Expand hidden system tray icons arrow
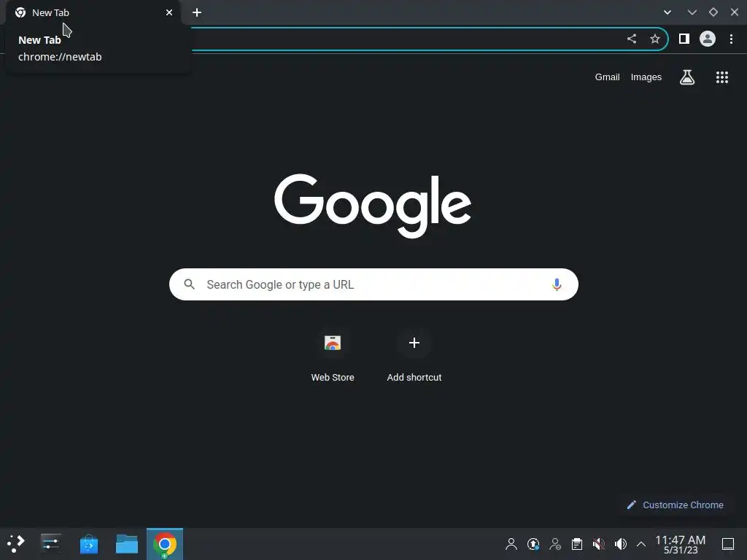Image resolution: width=747 pixels, height=560 pixels. (x=641, y=544)
